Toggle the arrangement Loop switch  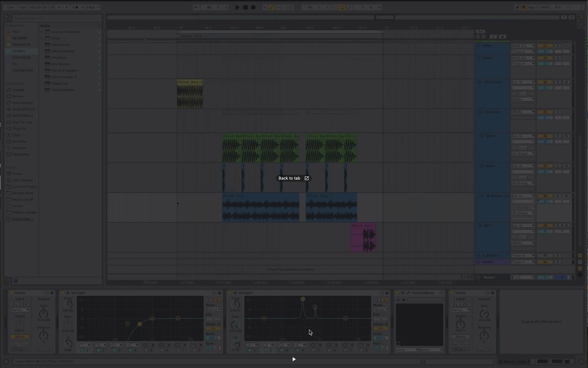(342, 7)
